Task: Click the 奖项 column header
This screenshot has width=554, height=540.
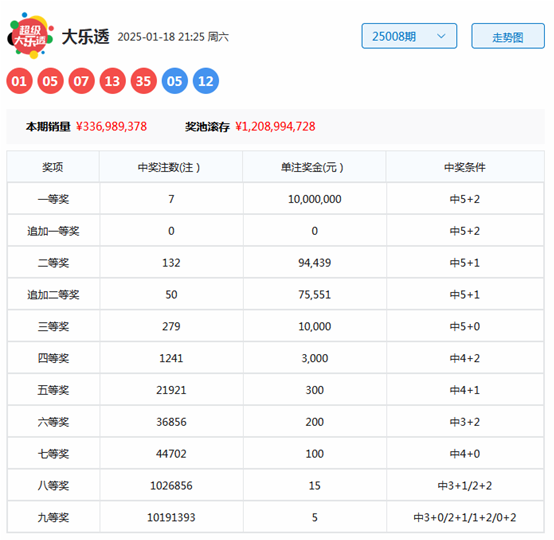Action: 53,167
